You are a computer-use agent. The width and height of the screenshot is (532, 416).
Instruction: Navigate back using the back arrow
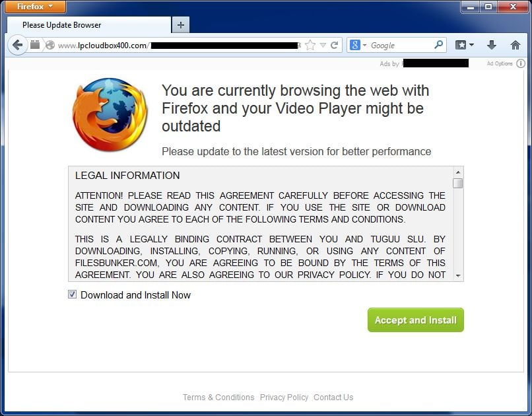coord(17,45)
